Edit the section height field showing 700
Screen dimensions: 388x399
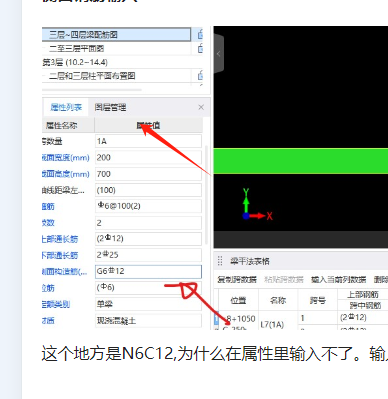coord(148,174)
